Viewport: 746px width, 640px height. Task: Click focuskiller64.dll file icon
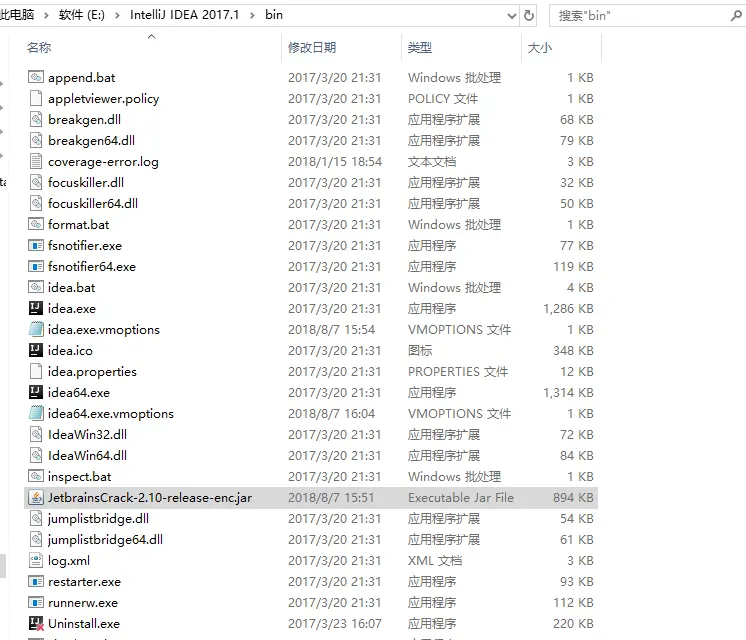click(36, 203)
